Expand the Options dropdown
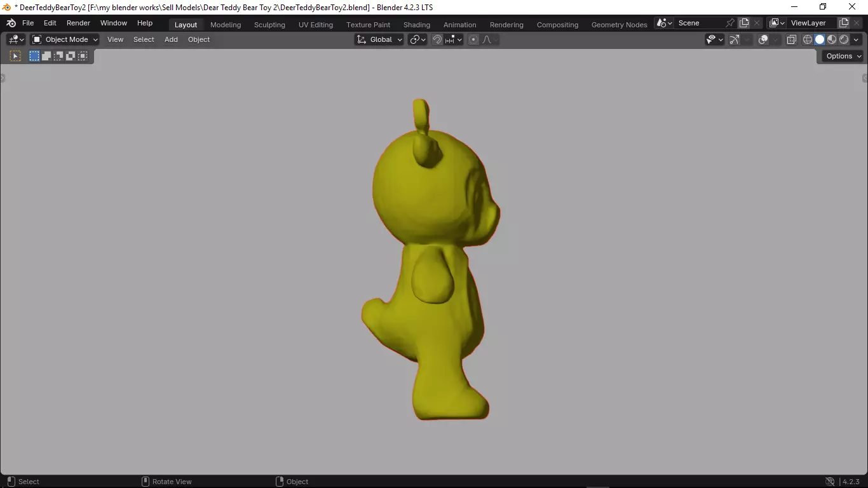 coord(843,56)
